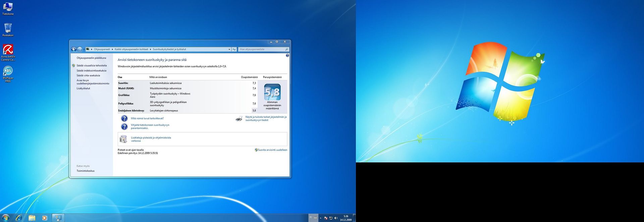Launch Internet Explorer from the taskbar
Screen dimensions: 644x222
(19, 218)
